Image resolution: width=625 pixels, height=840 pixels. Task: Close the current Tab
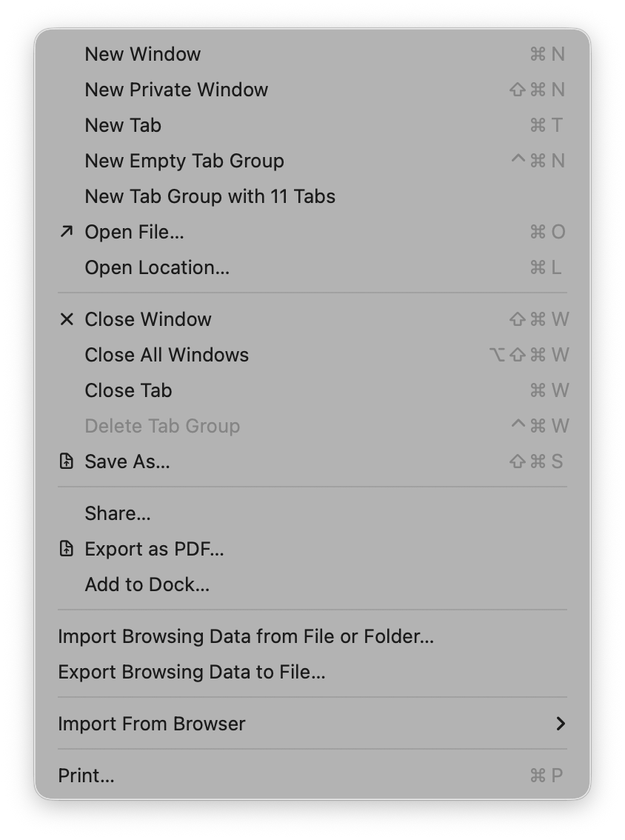click(x=128, y=390)
